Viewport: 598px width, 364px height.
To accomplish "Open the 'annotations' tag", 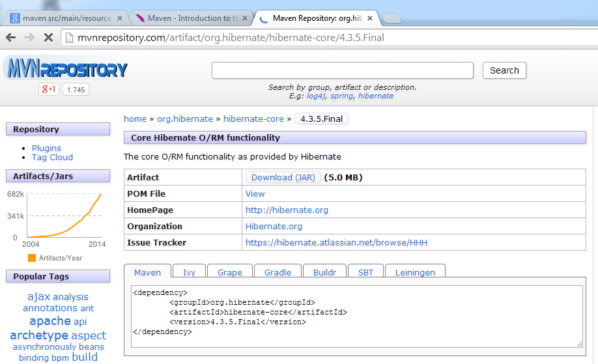I will [50, 308].
